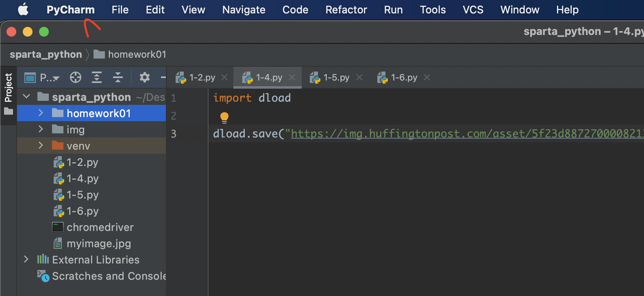Click the yellow intention lightbulb icon
The image size is (644, 296).
[224, 118]
